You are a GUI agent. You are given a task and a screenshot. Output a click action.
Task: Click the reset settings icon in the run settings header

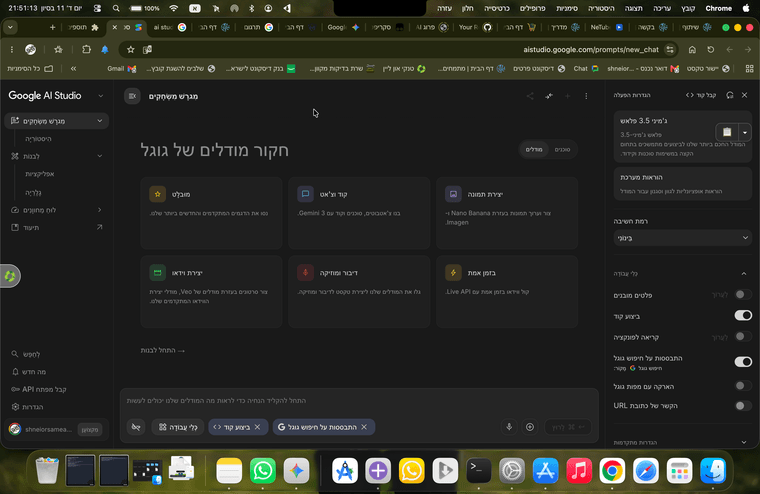coord(729,95)
